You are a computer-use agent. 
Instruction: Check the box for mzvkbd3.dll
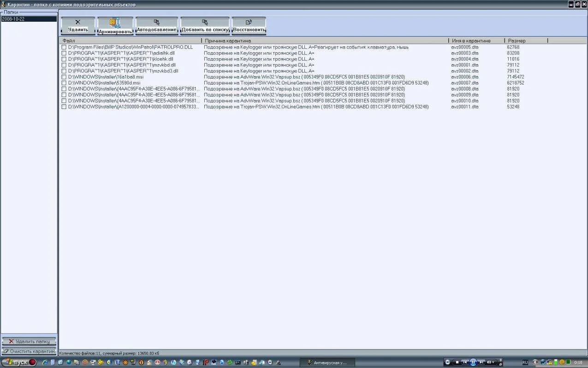[x=64, y=71]
